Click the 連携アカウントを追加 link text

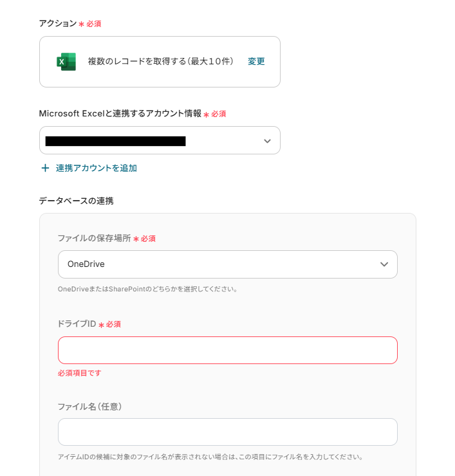click(x=96, y=168)
